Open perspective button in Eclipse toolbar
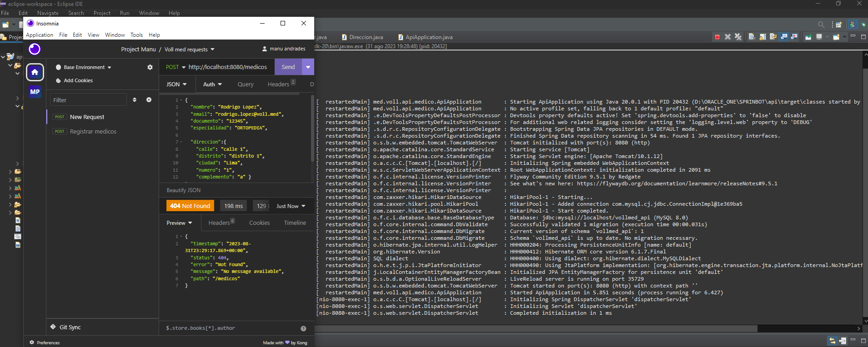 (x=839, y=25)
